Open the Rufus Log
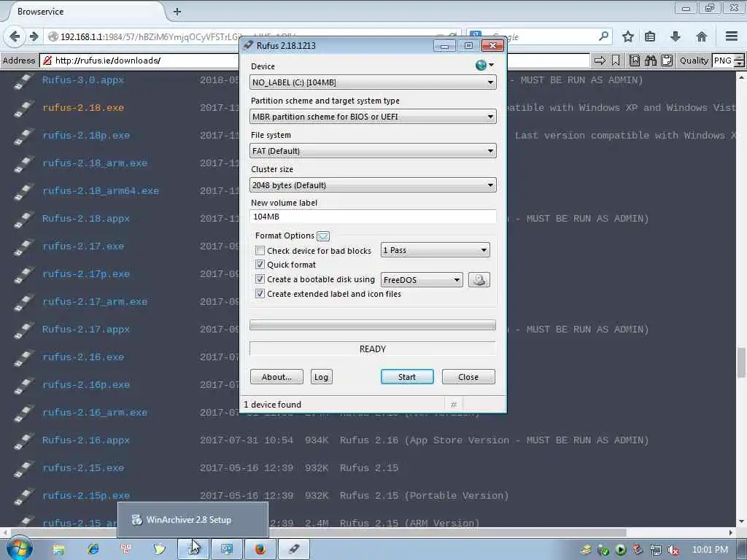This screenshot has width=747, height=560. pos(321,377)
